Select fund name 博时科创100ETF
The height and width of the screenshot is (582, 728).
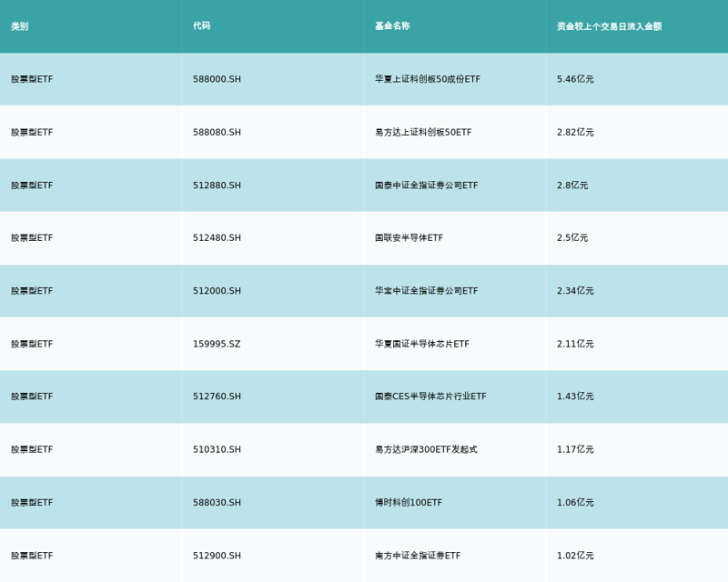[x=409, y=503]
